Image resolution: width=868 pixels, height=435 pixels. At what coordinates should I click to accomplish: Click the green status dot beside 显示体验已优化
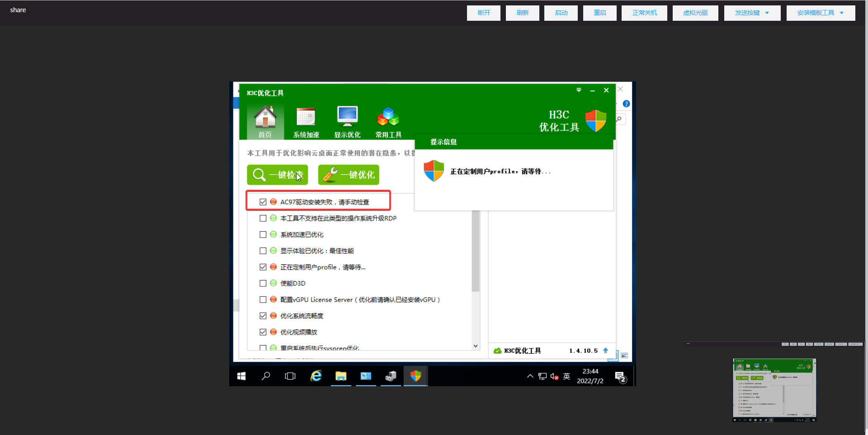pos(274,251)
